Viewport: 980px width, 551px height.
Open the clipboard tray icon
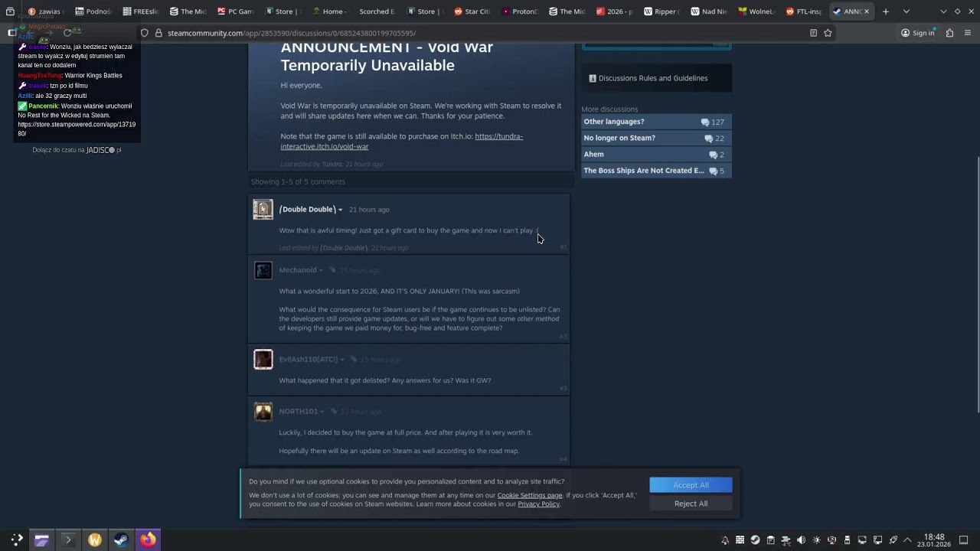[x=771, y=540]
